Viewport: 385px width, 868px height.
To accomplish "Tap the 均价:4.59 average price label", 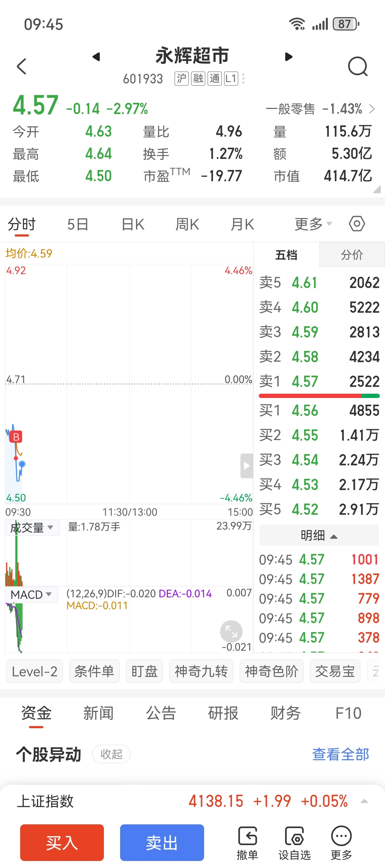I will (29, 253).
